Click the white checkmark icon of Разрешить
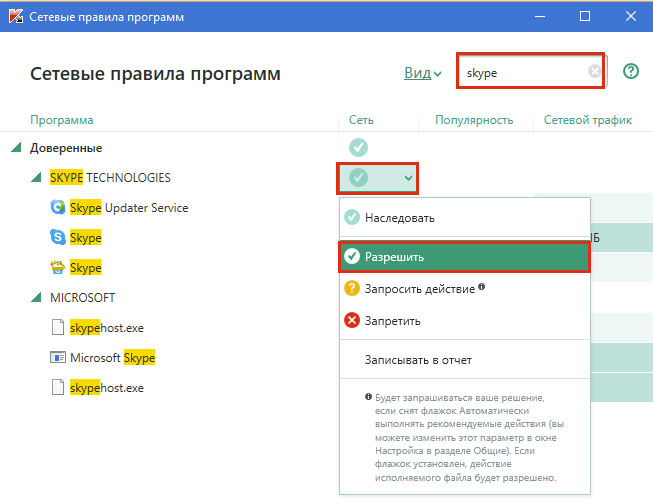Viewport: 653px width, 504px height. (x=352, y=256)
